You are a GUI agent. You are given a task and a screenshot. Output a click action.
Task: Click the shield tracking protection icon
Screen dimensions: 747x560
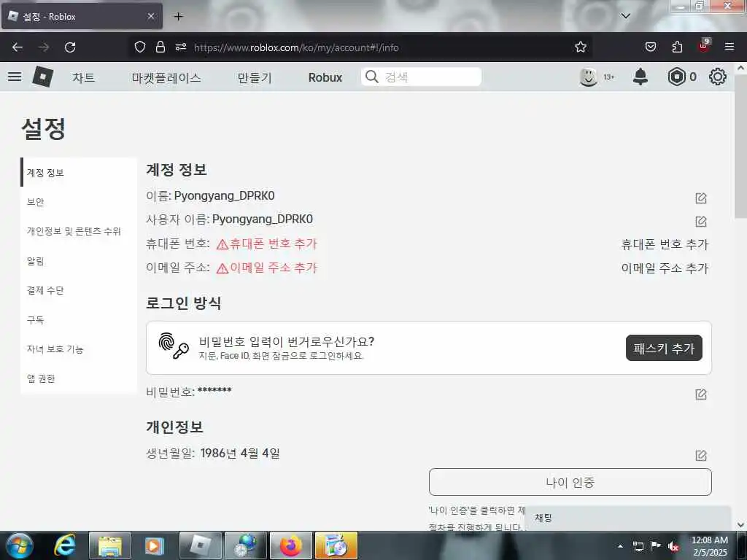pos(139,47)
